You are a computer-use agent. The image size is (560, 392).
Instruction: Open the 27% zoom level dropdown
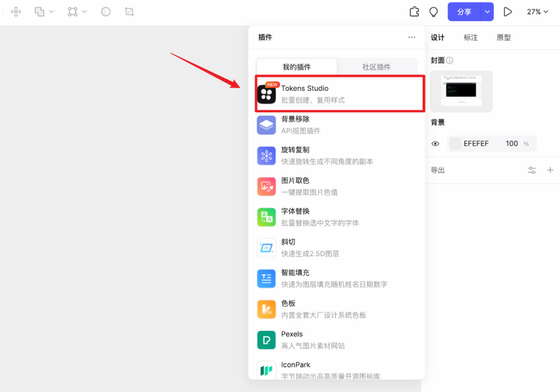click(x=538, y=12)
